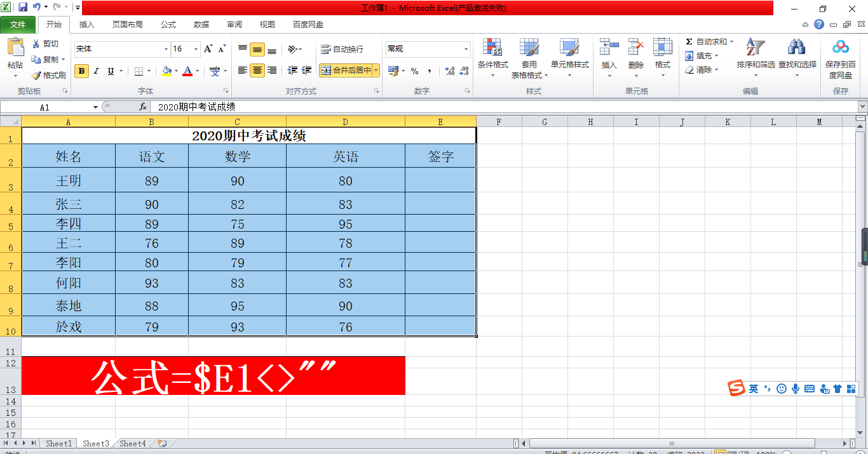Screen dimensions: 868x454
Task: Toggle align text right
Action: (x=272, y=70)
